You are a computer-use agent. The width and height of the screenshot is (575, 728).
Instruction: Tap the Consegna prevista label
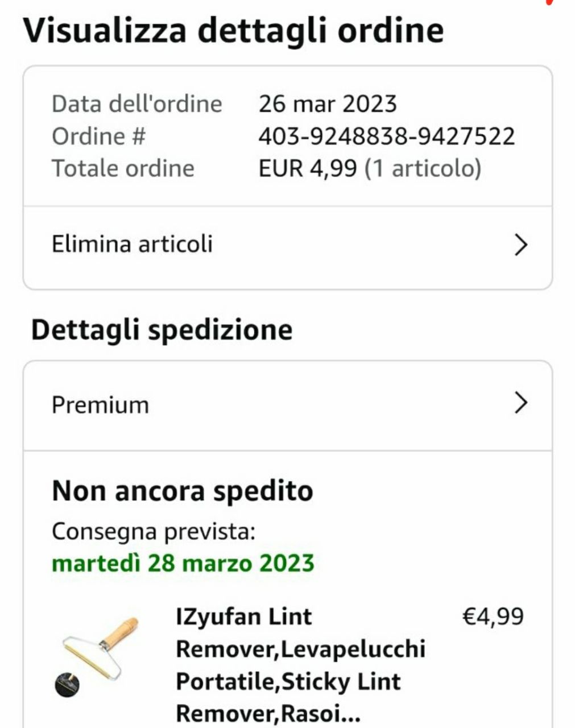tap(154, 532)
